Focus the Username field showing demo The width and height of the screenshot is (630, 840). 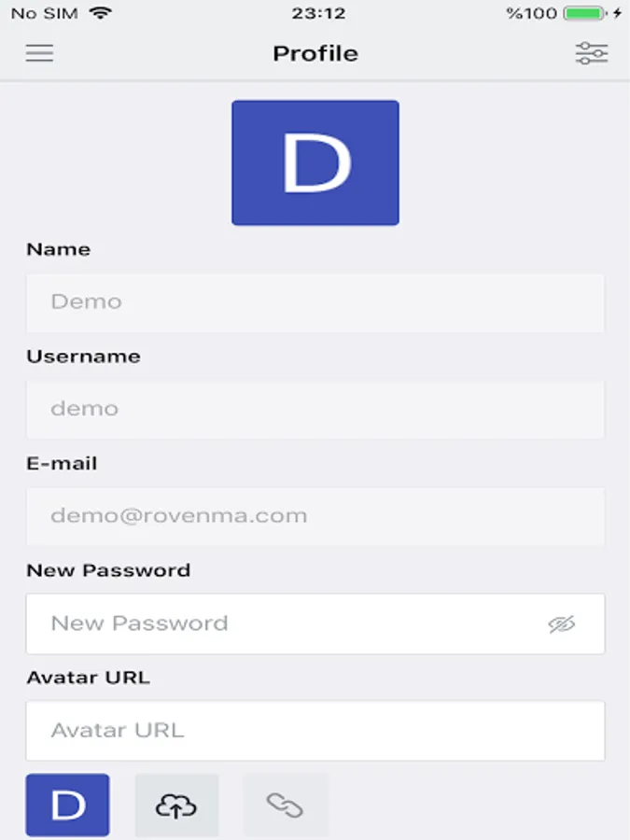315,410
